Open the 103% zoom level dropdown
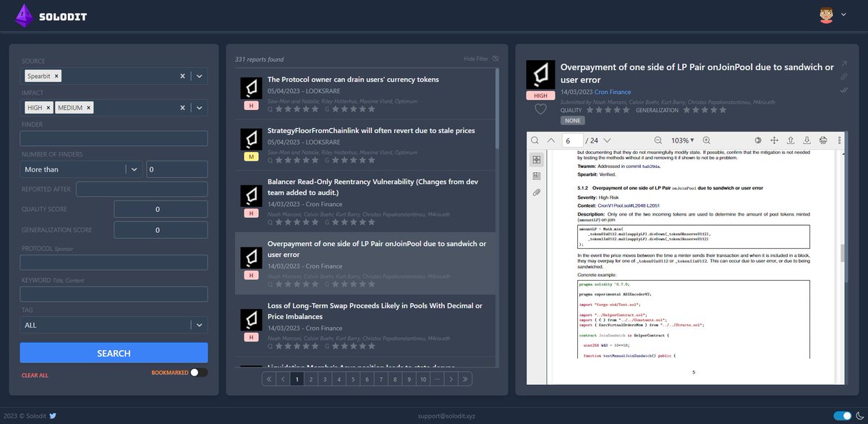This screenshot has width=868, height=424. (682, 140)
